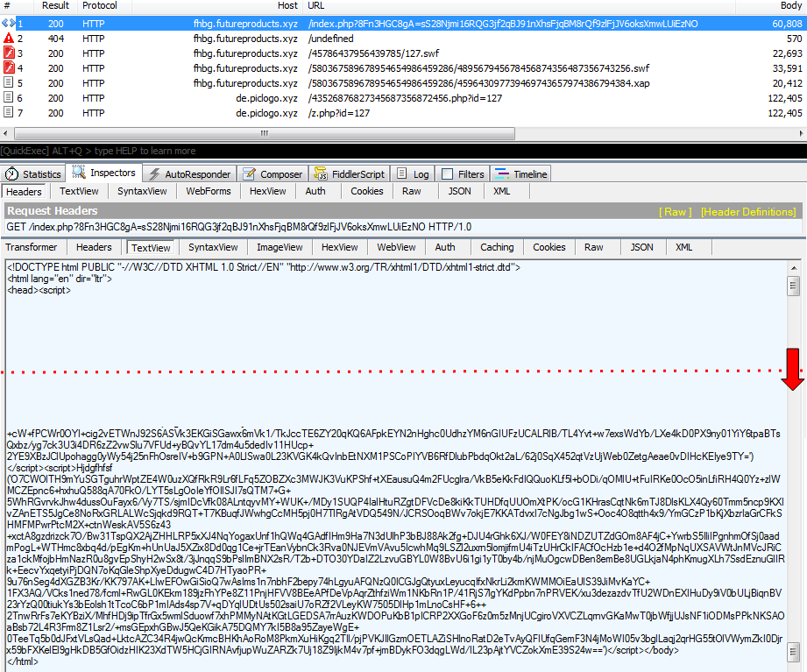Click the document icon on session 5
The height and width of the screenshot is (672, 807).
click(8, 82)
